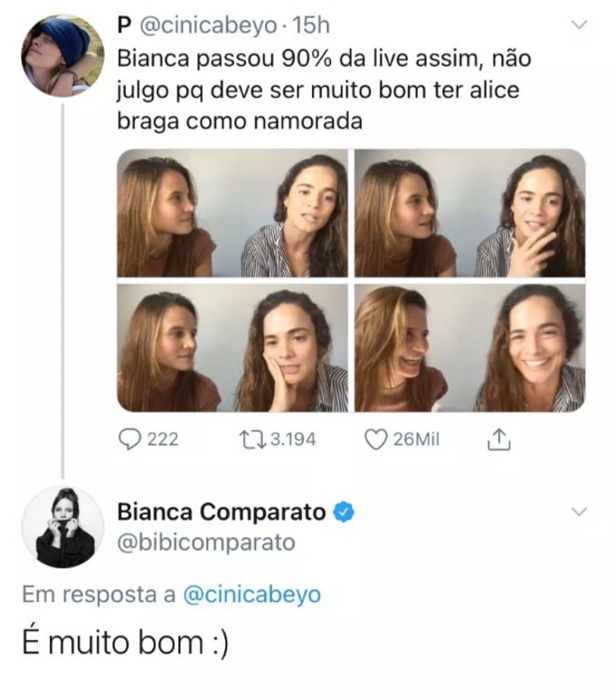
Task: Open the share arrow icon under photos
Action: tap(499, 440)
